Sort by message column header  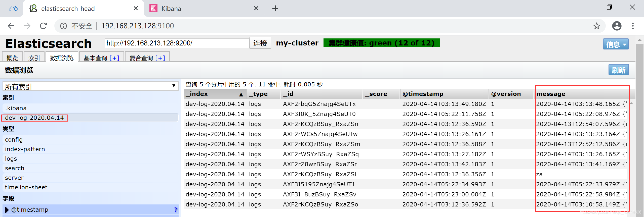(582, 94)
